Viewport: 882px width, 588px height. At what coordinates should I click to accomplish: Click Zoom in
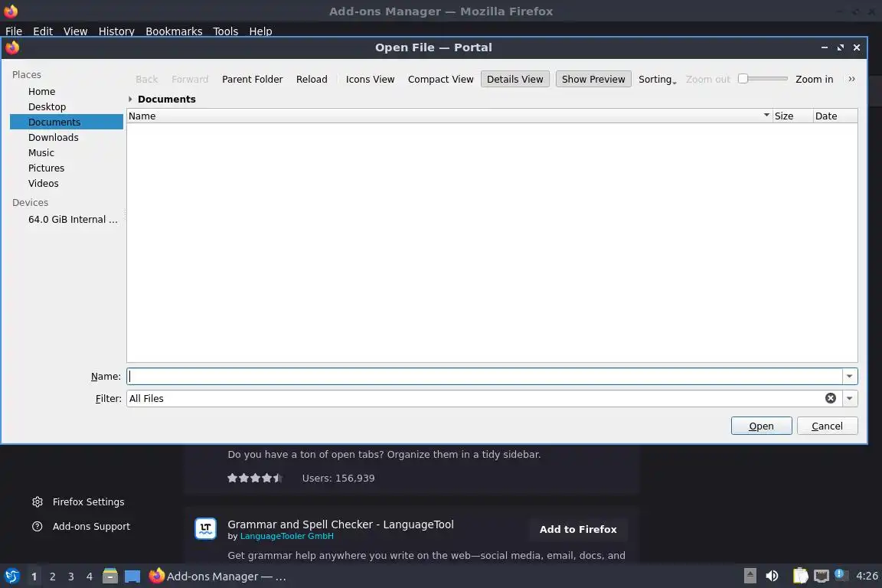tap(814, 80)
